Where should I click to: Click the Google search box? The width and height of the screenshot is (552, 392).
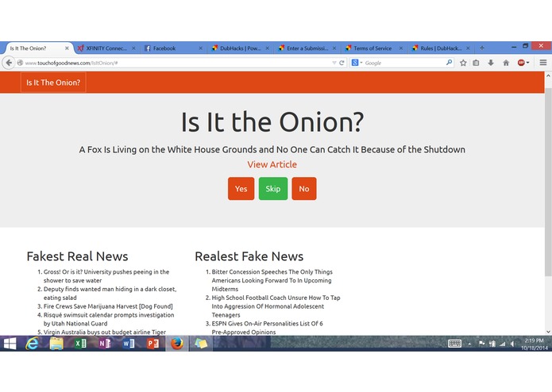pyautogui.click(x=405, y=63)
